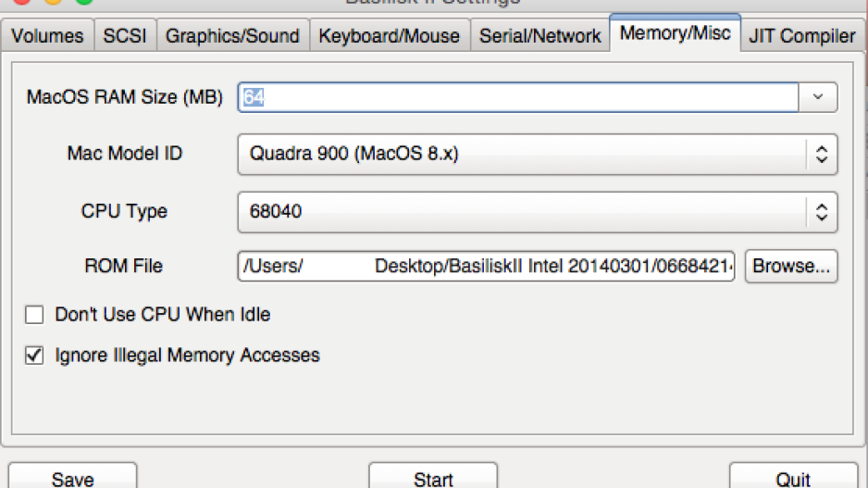The image size is (868, 488).
Task: Click inside the ROM File path field
Action: (x=486, y=266)
